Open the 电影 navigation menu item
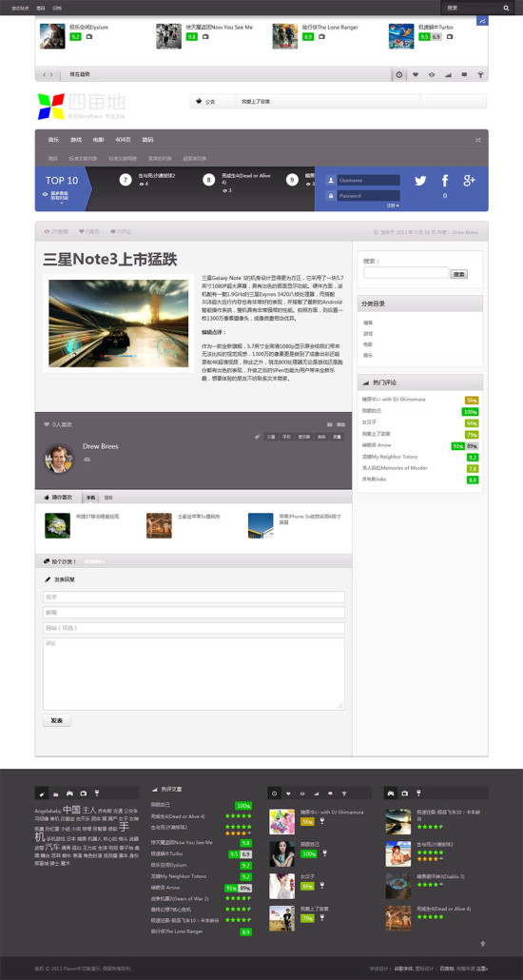Screen dimensions: 523x980 click(98, 139)
